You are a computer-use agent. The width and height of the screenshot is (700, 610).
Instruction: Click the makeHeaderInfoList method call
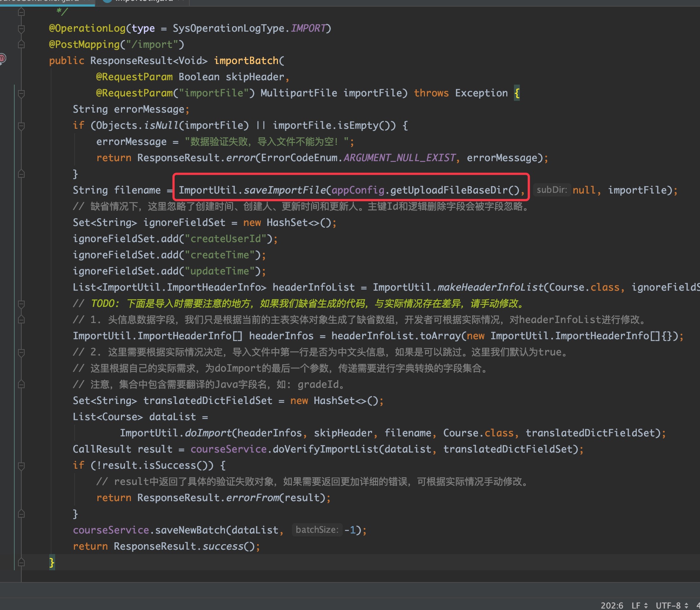pyautogui.click(x=490, y=287)
